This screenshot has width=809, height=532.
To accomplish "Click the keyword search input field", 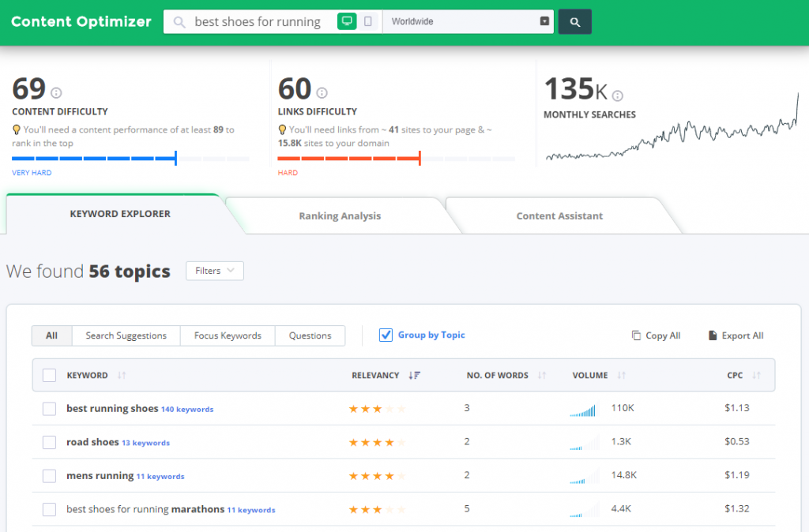I will click(258, 21).
